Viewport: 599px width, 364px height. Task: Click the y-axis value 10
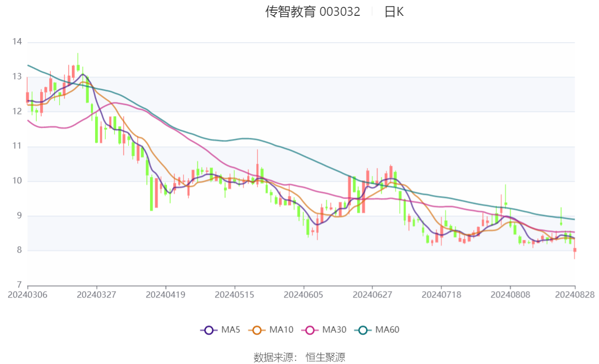(x=17, y=181)
